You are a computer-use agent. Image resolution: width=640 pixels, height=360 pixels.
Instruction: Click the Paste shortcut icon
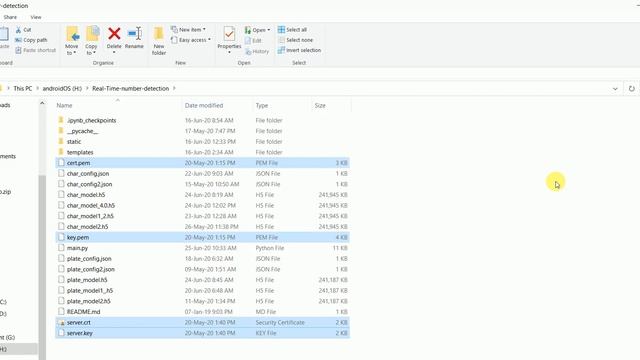18,50
